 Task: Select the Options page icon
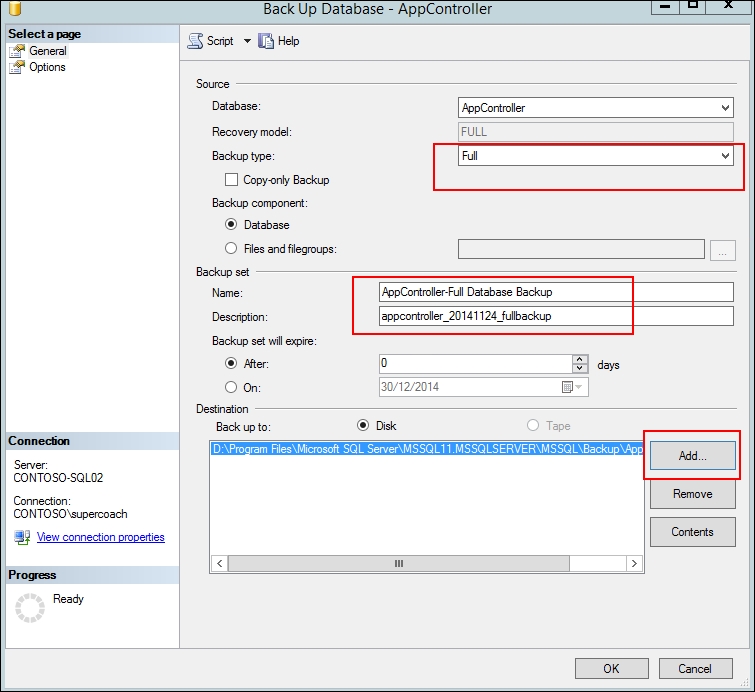coord(17,67)
